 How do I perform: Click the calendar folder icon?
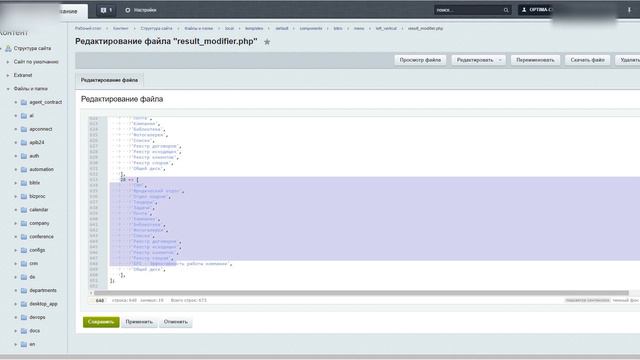(x=24, y=210)
